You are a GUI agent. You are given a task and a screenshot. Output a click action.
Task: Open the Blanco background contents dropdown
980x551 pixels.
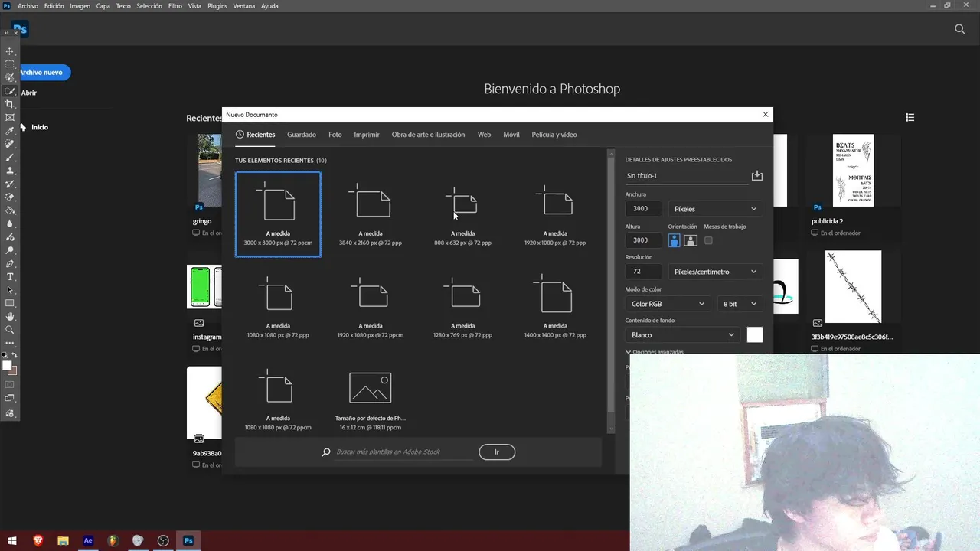pos(682,334)
